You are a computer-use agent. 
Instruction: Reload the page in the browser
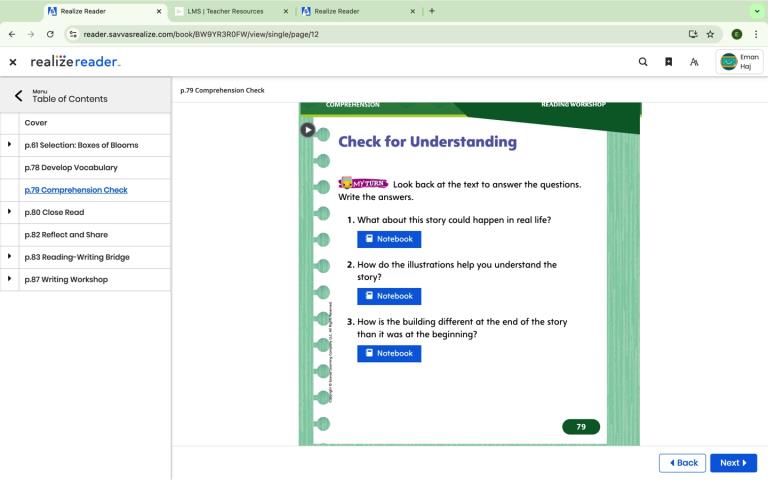pos(50,34)
